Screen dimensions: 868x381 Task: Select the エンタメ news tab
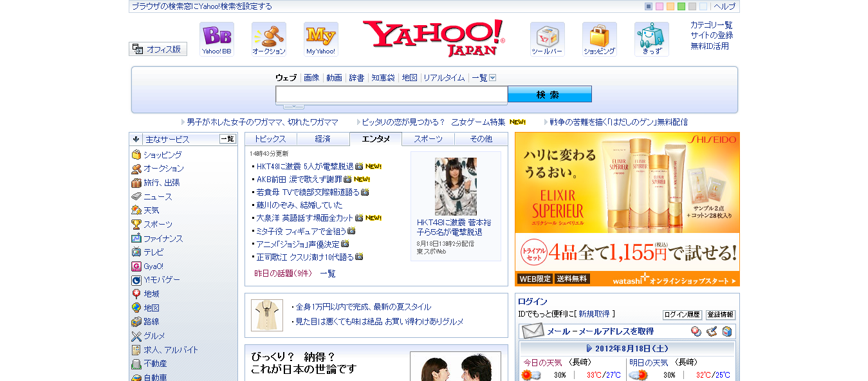[x=376, y=139]
